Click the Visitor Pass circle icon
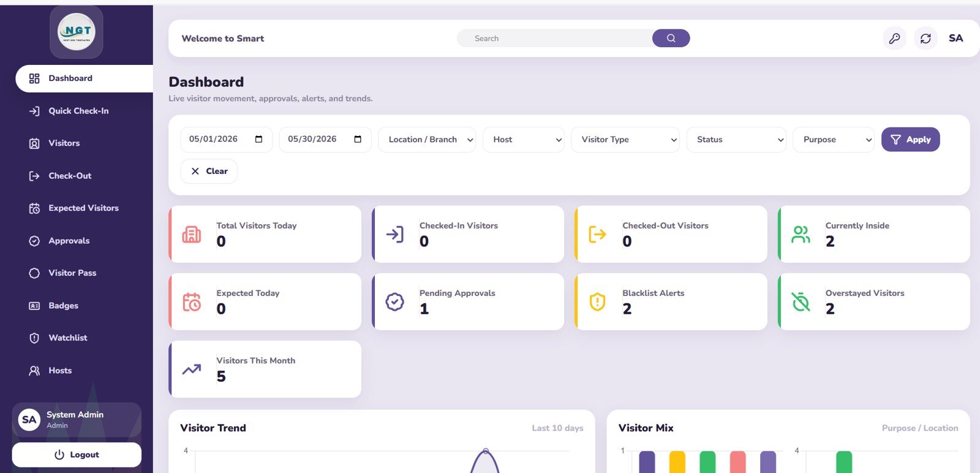Screen dimensions: 980x473 point(34,273)
